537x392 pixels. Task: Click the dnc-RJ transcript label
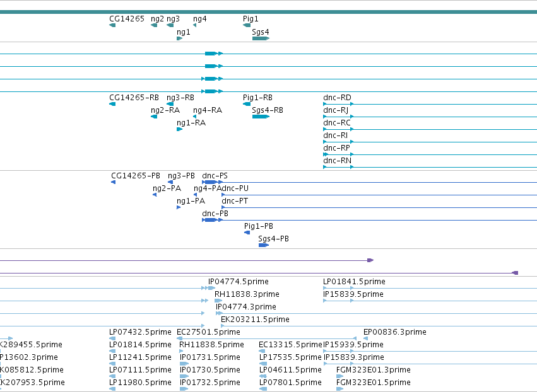(336, 110)
